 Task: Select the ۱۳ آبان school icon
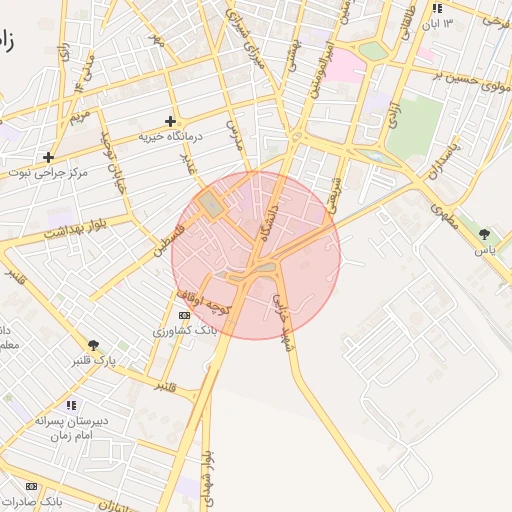(x=437, y=8)
